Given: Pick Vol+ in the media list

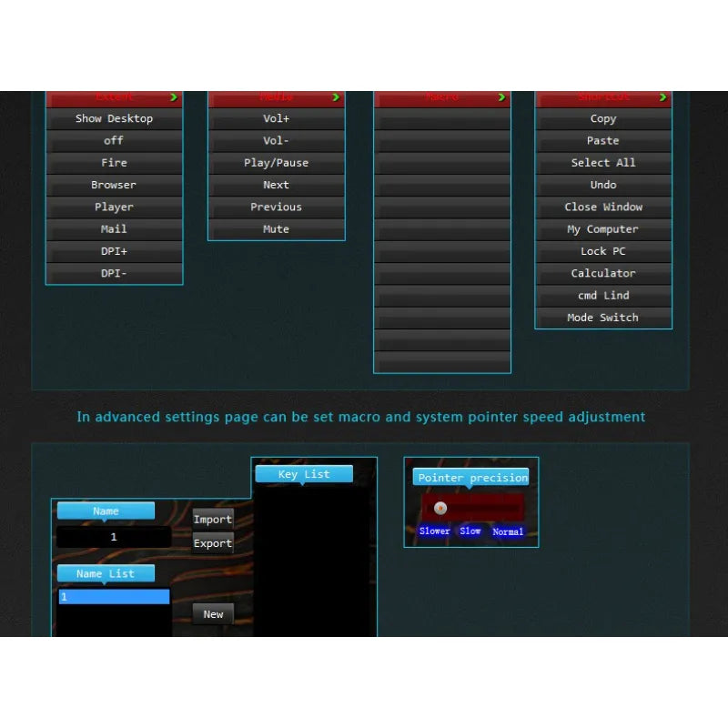Looking at the screenshot, I should point(276,118).
